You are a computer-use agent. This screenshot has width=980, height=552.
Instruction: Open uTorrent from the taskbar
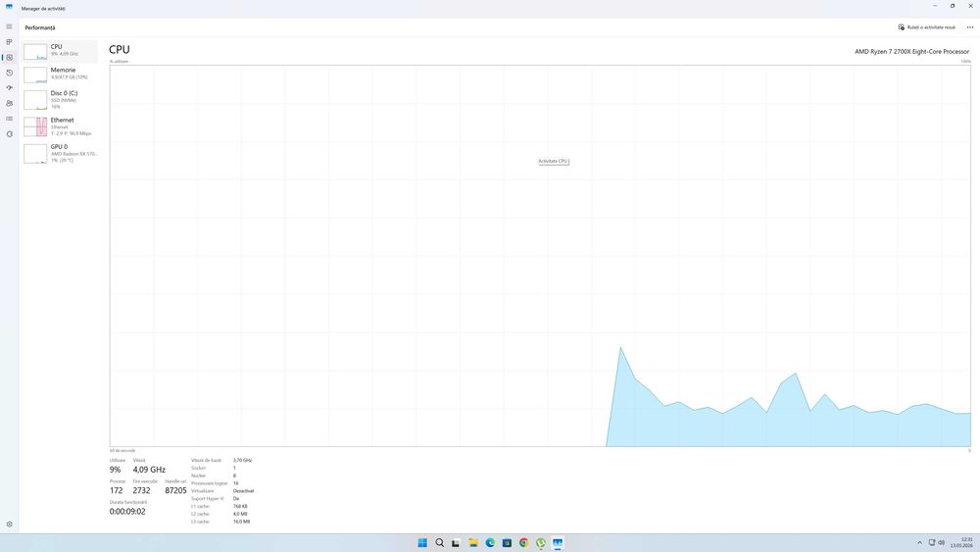[x=541, y=542]
